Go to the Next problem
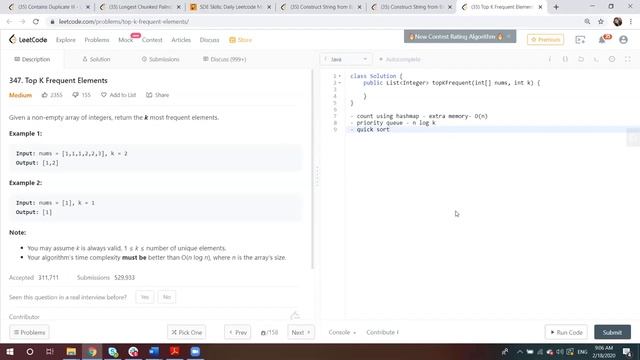 tap(301, 332)
